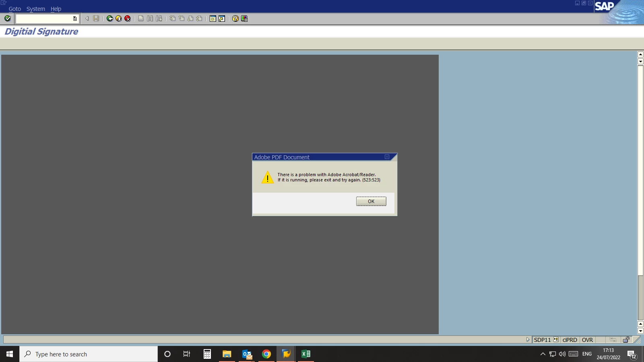This screenshot has width=644, height=362.
Task: Click the status bar padlock icon
Action: [x=626, y=339]
